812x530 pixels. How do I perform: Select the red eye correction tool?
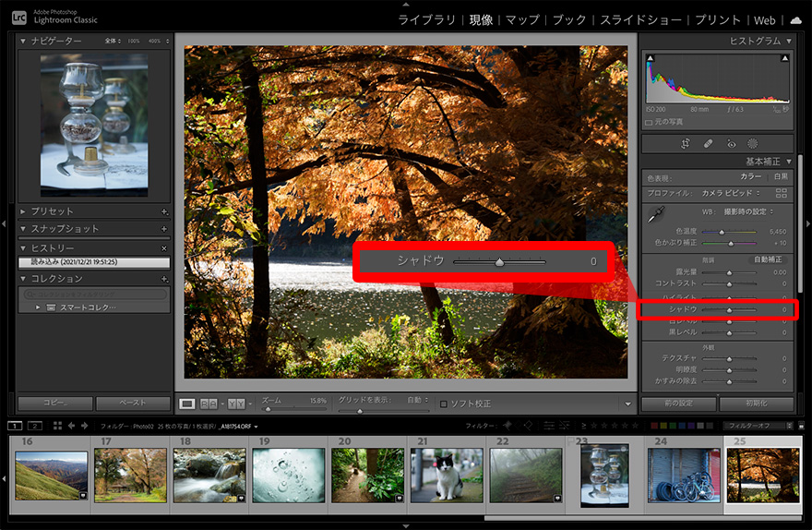pyautogui.click(x=731, y=144)
